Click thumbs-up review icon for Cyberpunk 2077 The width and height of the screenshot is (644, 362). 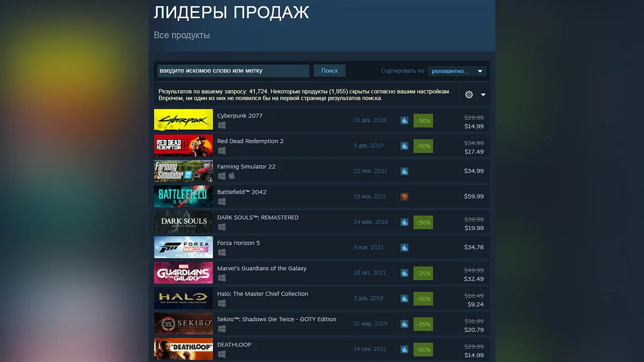(x=404, y=121)
